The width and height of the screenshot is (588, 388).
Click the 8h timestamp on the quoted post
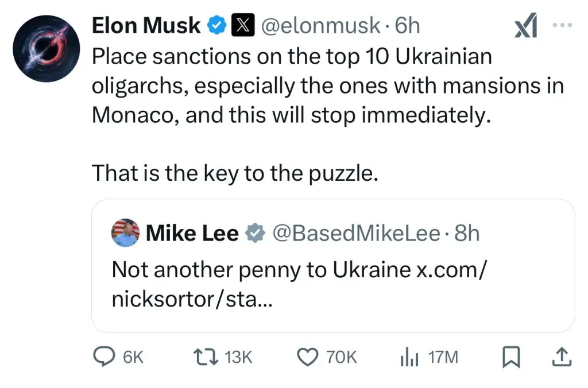(x=466, y=233)
